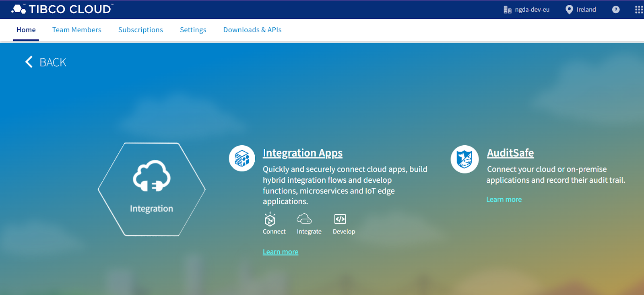Click the AuditSafe description text
The height and width of the screenshot is (295, 644).
point(556,174)
